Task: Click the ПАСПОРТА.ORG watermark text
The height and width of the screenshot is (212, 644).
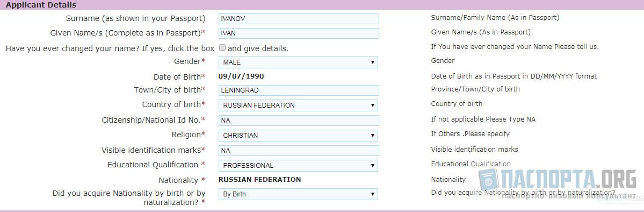Action: [x=570, y=180]
